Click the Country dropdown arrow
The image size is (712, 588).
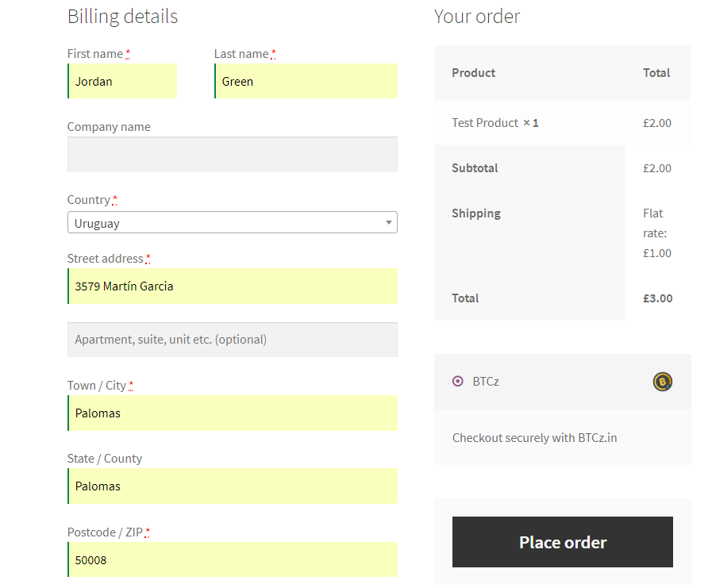(x=389, y=222)
